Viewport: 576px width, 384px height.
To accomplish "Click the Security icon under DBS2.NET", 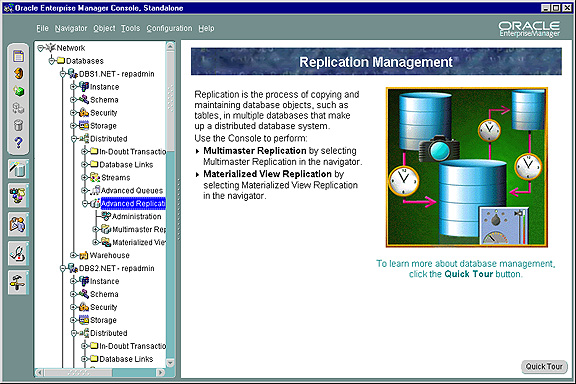I will coord(84,307).
